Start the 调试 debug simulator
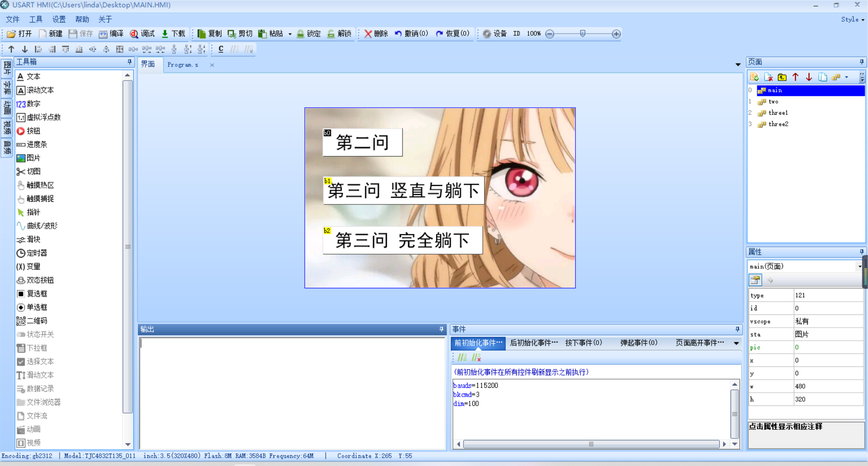The height and width of the screenshot is (466, 868). (142, 34)
